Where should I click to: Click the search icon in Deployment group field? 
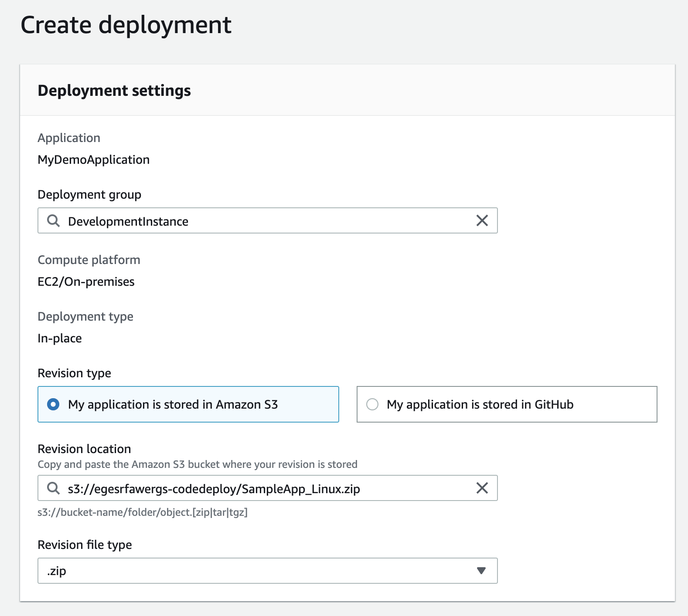point(53,221)
